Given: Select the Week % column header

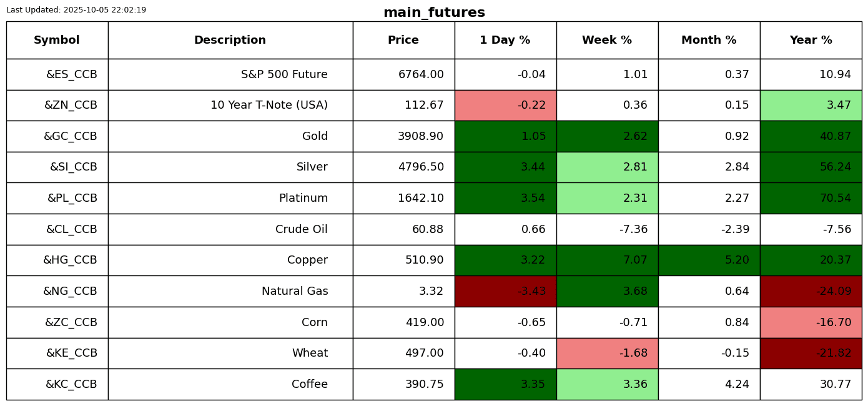Looking at the screenshot, I should (x=607, y=40).
